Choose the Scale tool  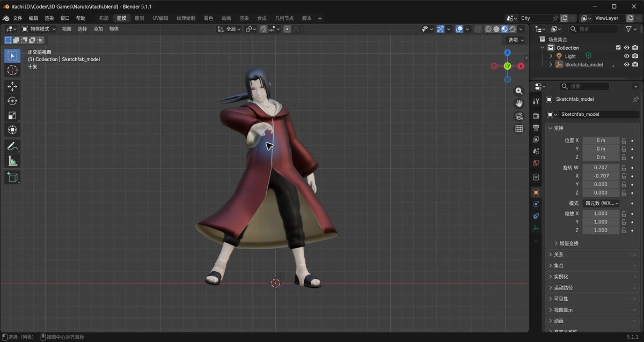pos(12,115)
